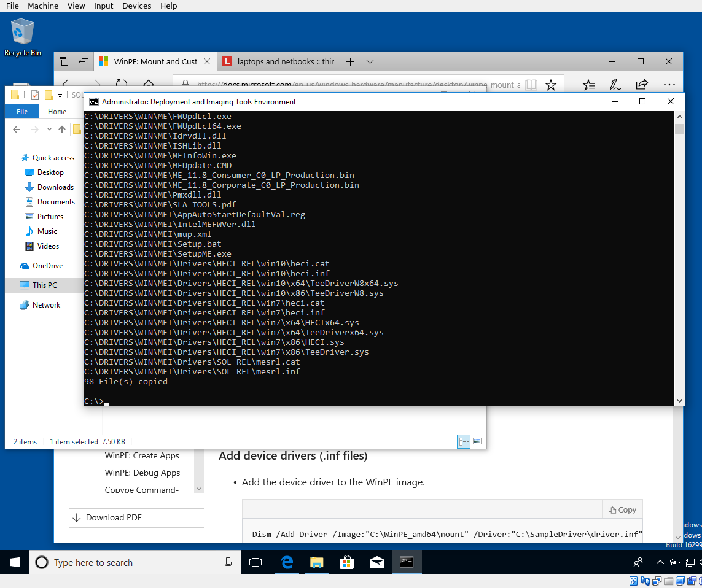Click Edge's set tabs aside icon
The width and height of the screenshot is (702, 588).
84,61
